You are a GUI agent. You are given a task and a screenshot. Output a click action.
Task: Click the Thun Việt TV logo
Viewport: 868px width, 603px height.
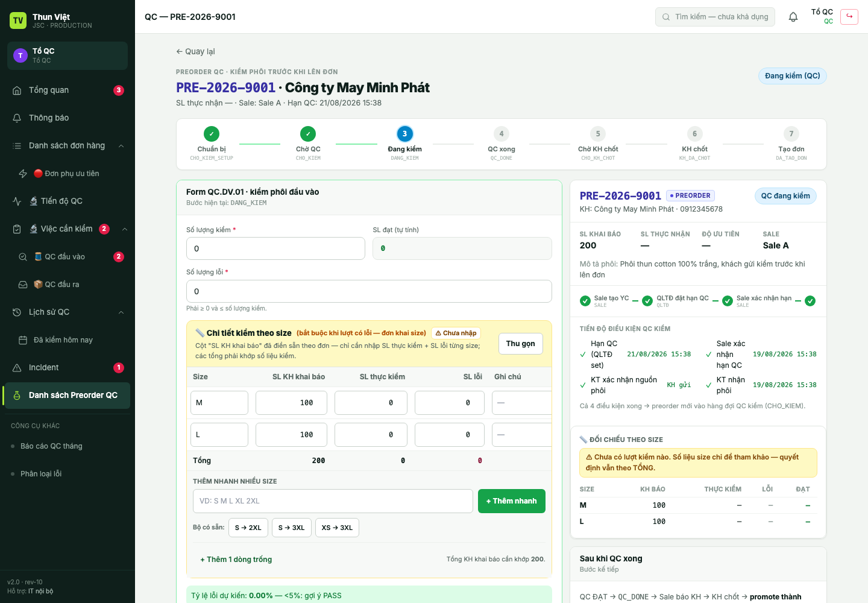18,21
